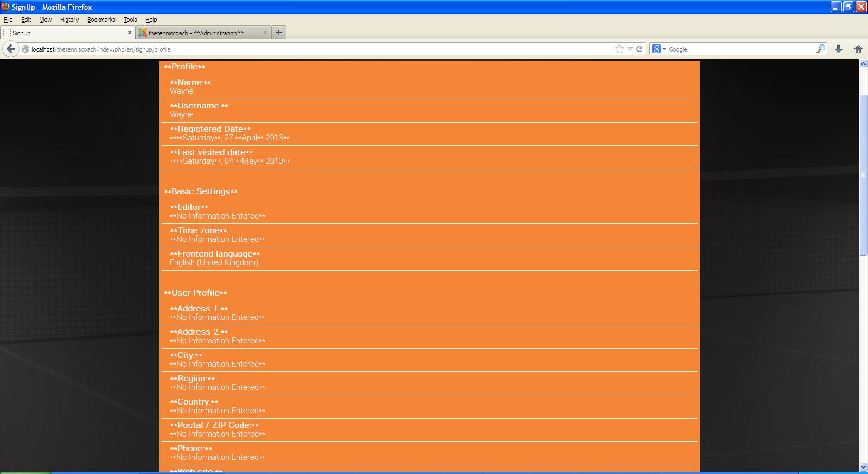868x474 pixels.
Task: Open the Help menu
Action: pyautogui.click(x=151, y=20)
